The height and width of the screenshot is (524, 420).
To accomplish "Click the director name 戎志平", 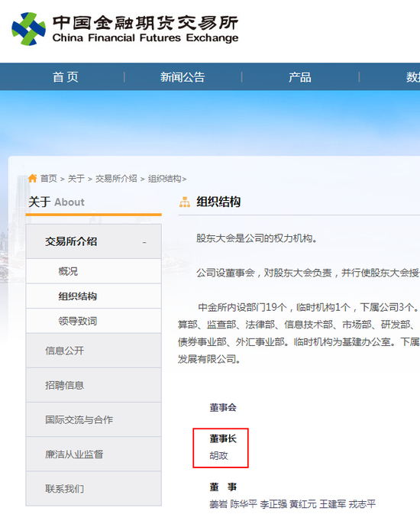I will point(362,504).
